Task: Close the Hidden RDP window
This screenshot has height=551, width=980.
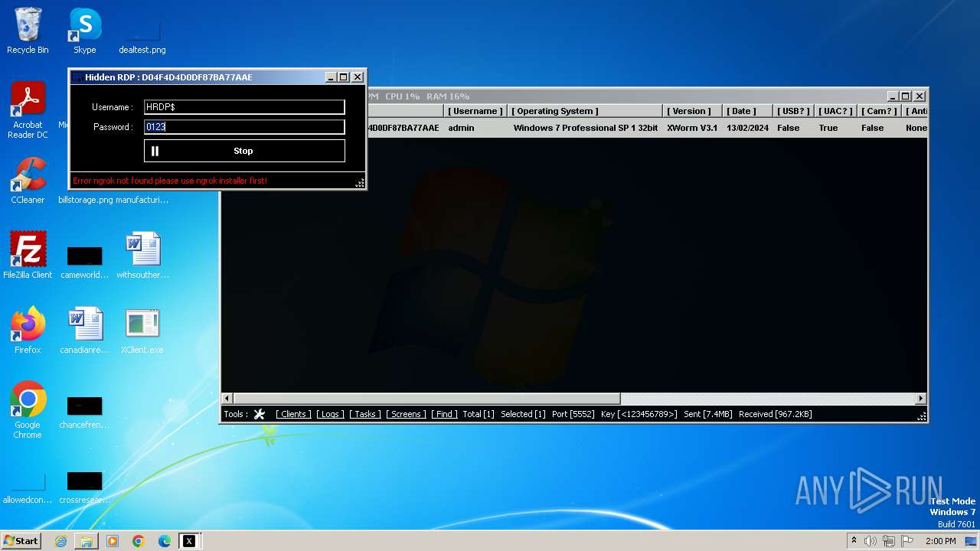Action: (358, 77)
